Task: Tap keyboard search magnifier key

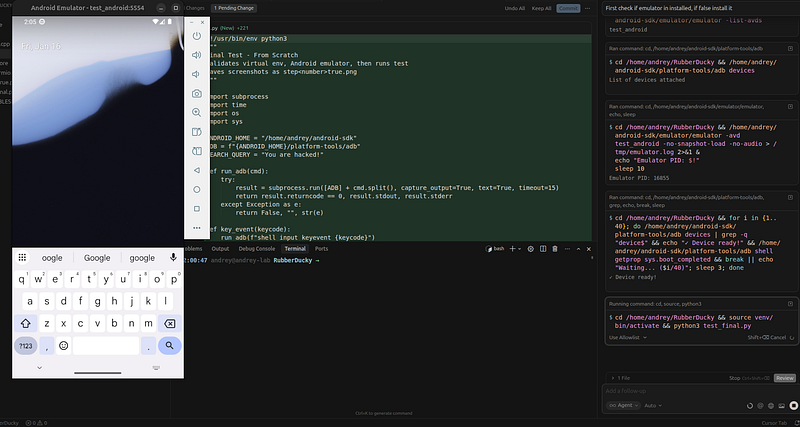Action: click(169, 345)
